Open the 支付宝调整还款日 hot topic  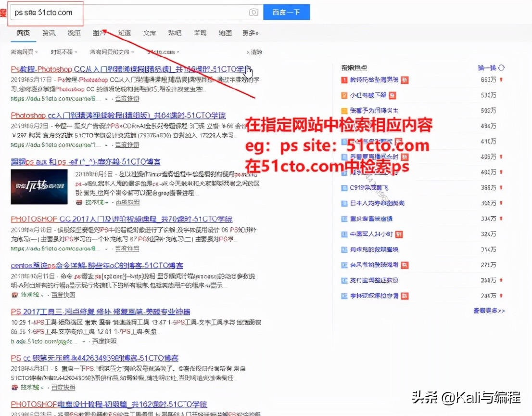coord(374,280)
